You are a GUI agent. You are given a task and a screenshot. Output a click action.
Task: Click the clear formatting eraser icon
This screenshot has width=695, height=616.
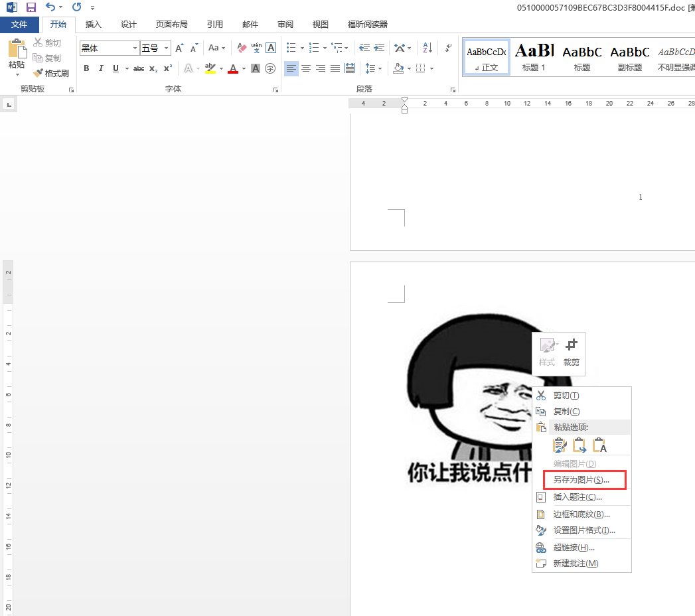click(x=241, y=48)
